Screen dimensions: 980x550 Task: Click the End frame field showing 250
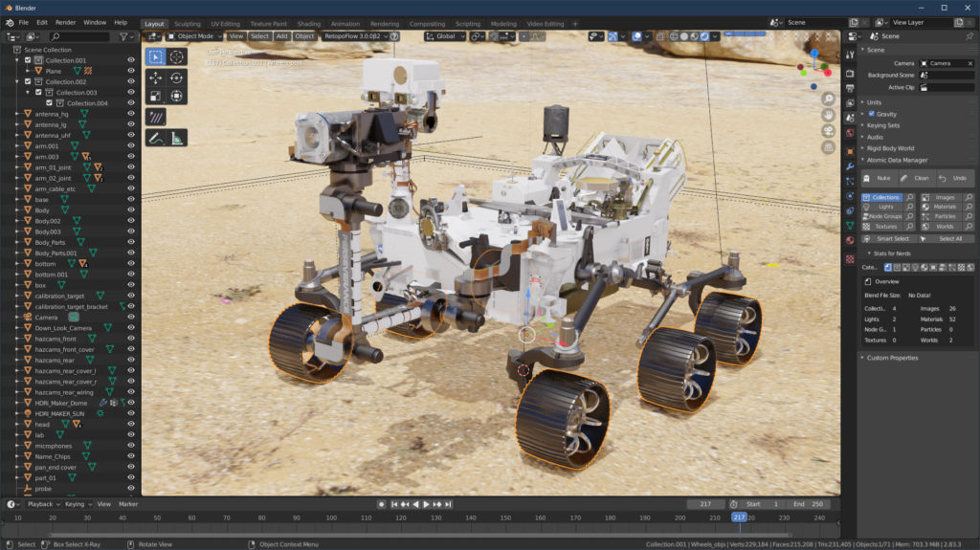coord(809,504)
